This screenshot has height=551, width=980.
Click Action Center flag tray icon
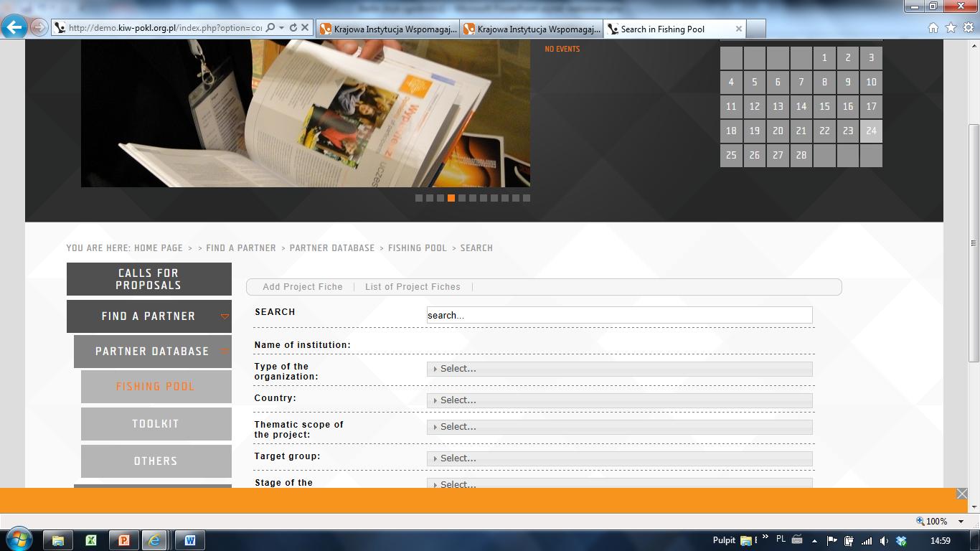[832, 541]
